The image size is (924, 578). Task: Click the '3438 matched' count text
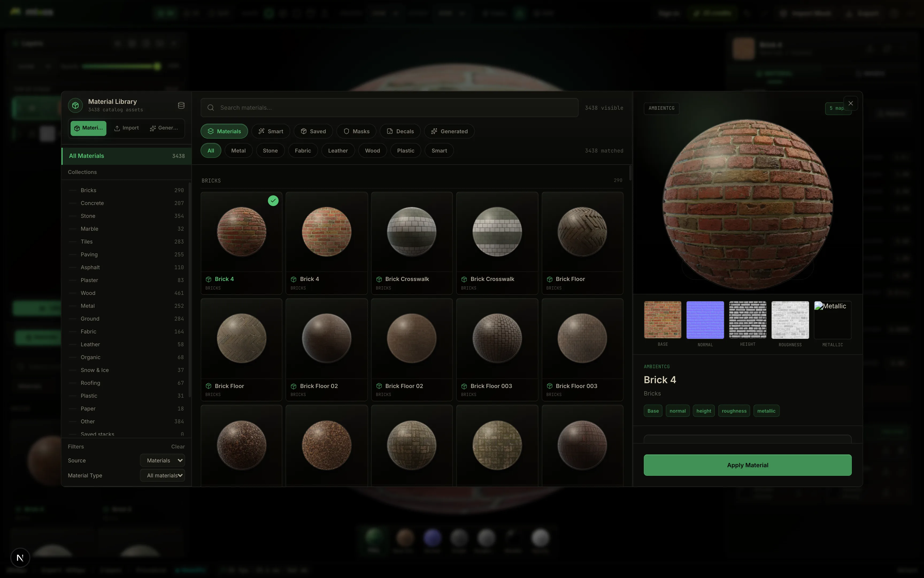604,151
